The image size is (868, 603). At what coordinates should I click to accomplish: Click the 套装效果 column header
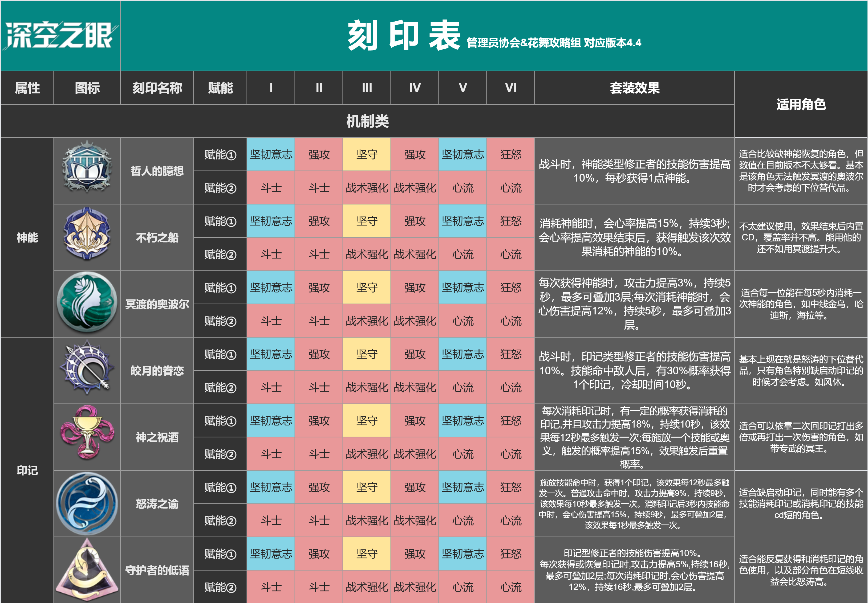point(634,88)
